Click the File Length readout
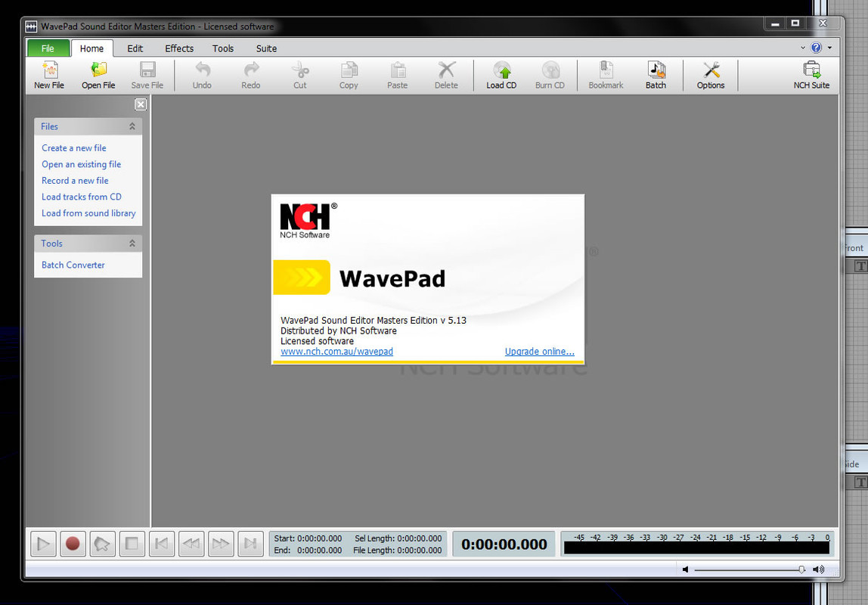 point(398,551)
